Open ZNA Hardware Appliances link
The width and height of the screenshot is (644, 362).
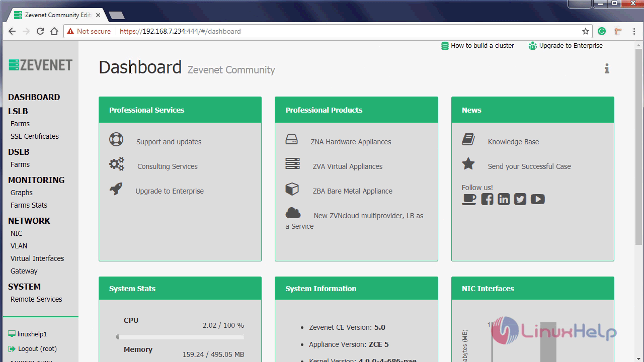coord(351,142)
